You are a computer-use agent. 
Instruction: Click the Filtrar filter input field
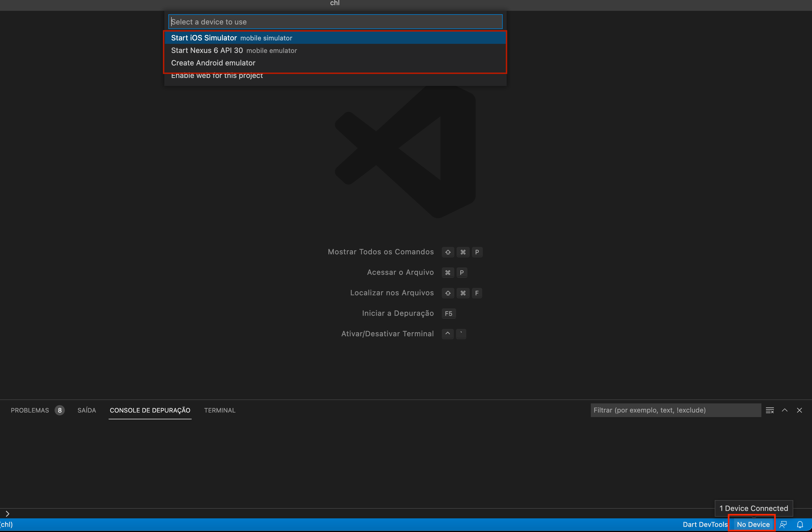click(x=676, y=410)
